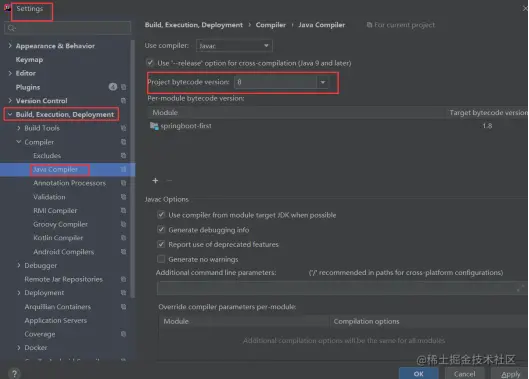Image resolution: width=529 pixels, height=379 pixels.
Task: Collapse Build, Execution, Deployment section
Action: (10, 114)
